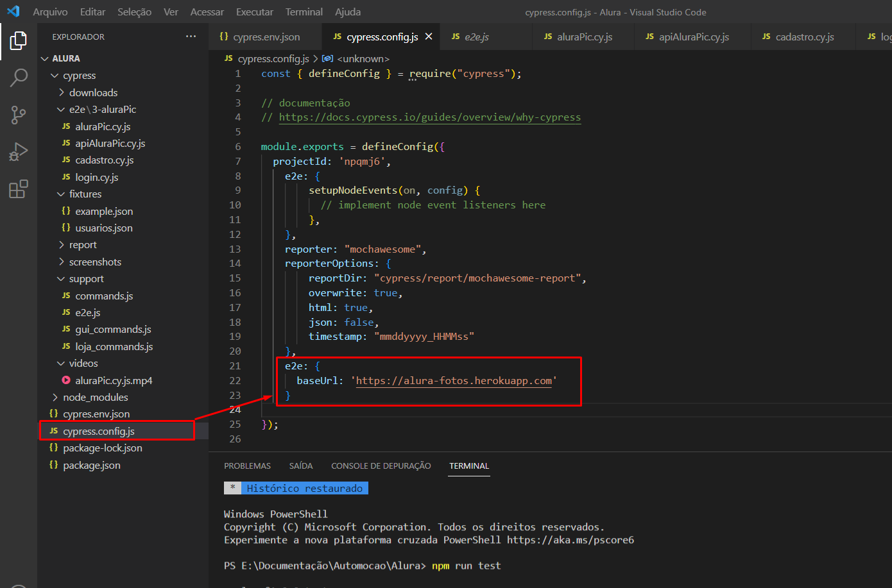Click the 'npm run test' command in terminal
892x588 pixels.
[466, 566]
